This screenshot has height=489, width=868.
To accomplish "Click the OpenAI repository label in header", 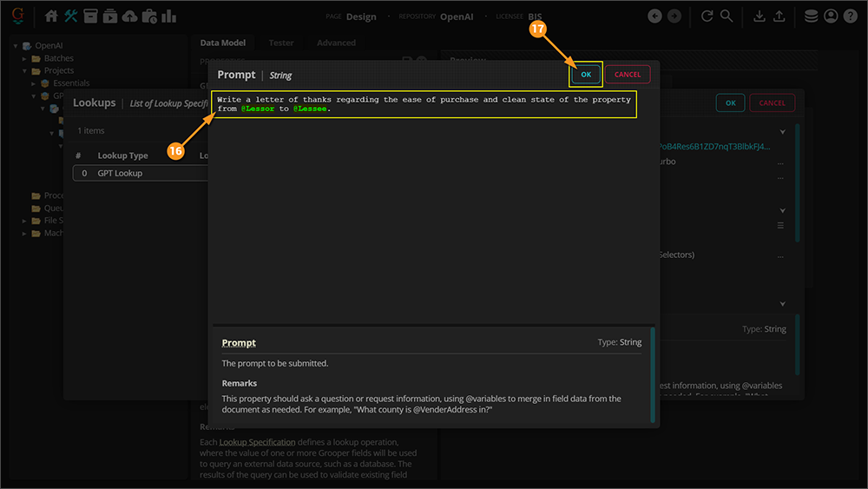I will pyautogui.click(x=457, y=17).
